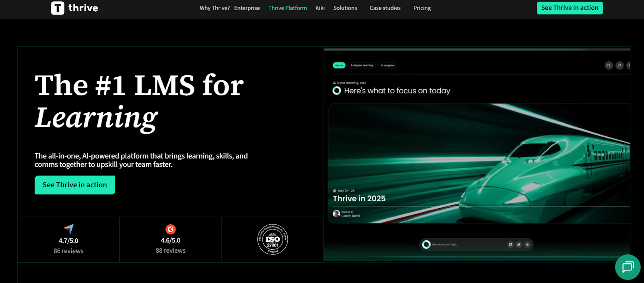This screenshot has height=283, width=644.
Task: Click the 4.7/5.0 rating text
Action: [68, 241]
